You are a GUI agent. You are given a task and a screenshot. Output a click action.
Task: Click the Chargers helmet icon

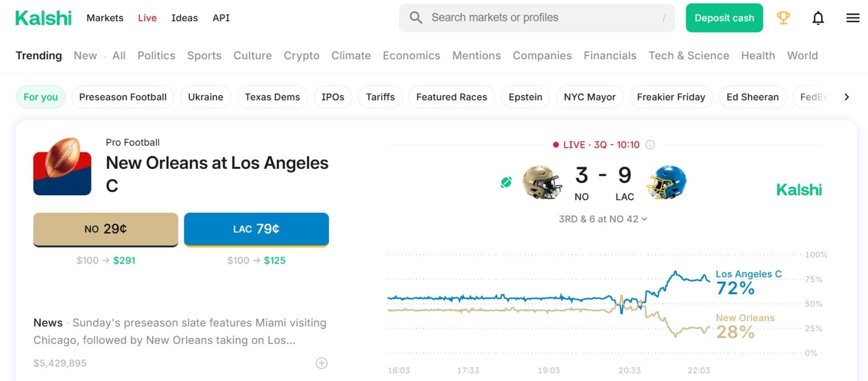pyautogui.click(x=666, y=182)
